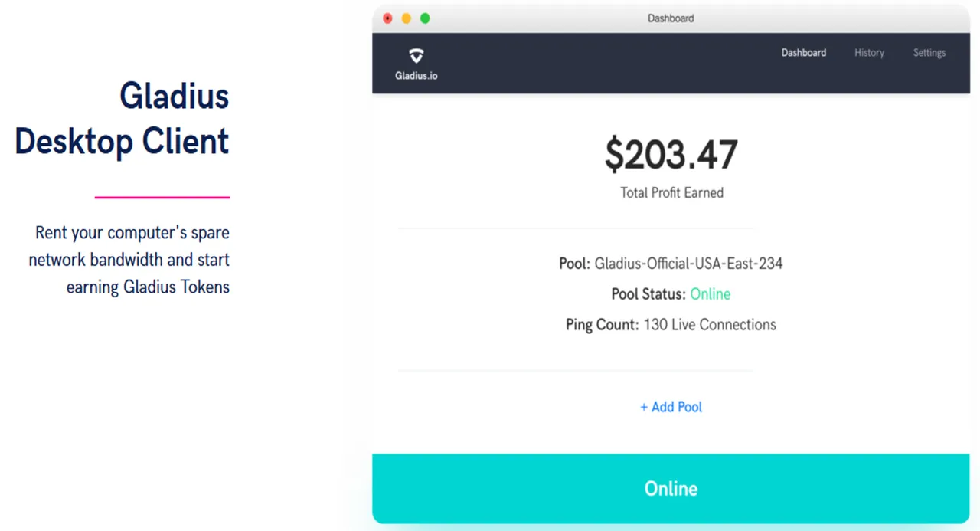Click the Total Profit Earned label
Screen dimensions: 980x531
click(x=671, y=192)
